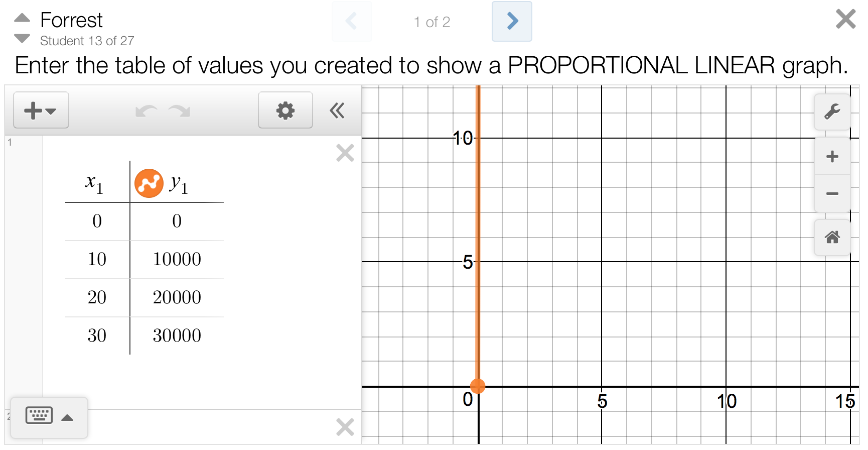Reset graph to default home view

[x=832, y=237]
